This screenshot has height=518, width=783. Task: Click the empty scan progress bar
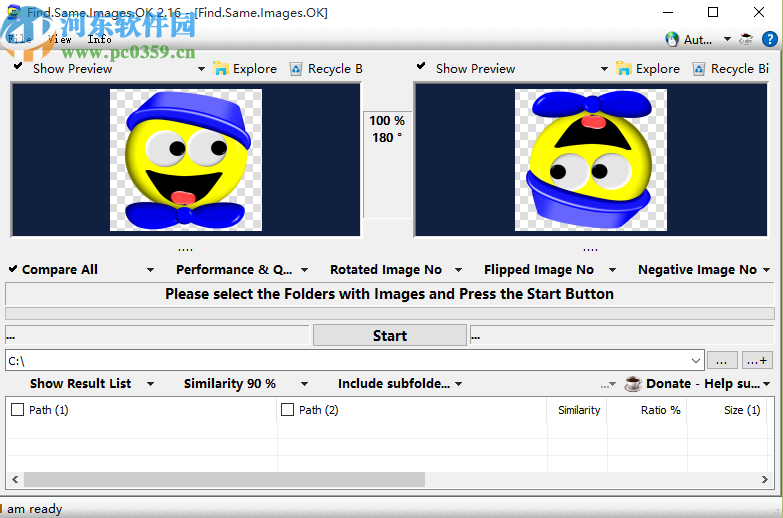[390, 314]
